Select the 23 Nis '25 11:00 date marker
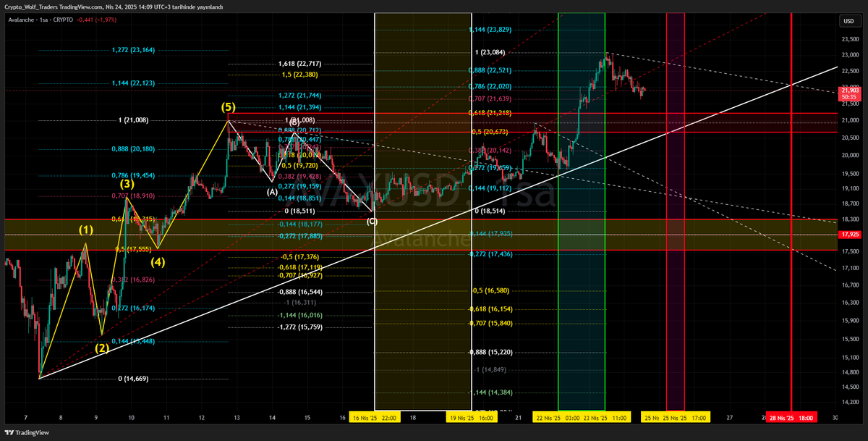 tap(605, 418)
